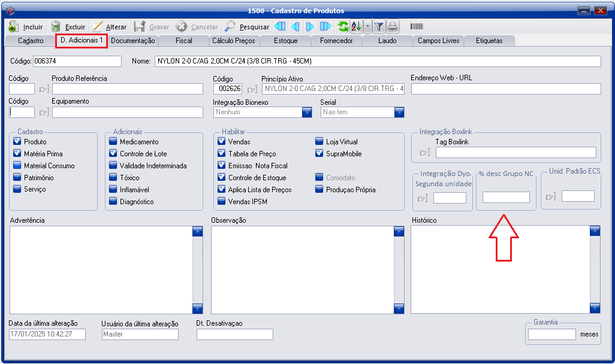Click the A-Z sort icon
615x364 pixels.
(356, 26)
